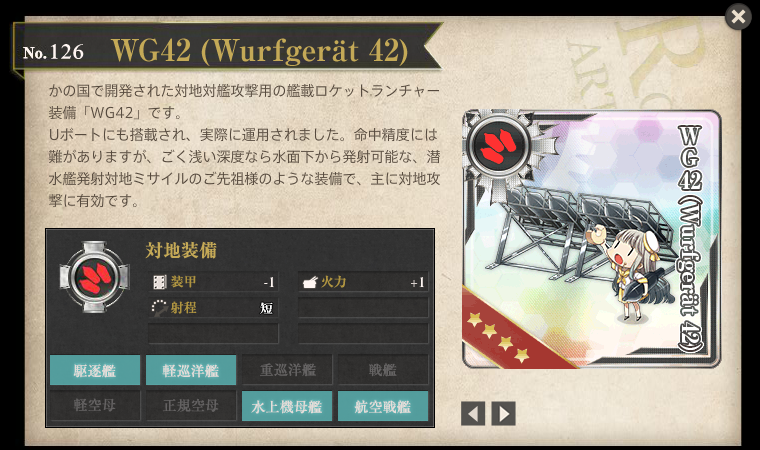
Task: Click the disabled 軽空母 ship type tag
Action: 95,406
